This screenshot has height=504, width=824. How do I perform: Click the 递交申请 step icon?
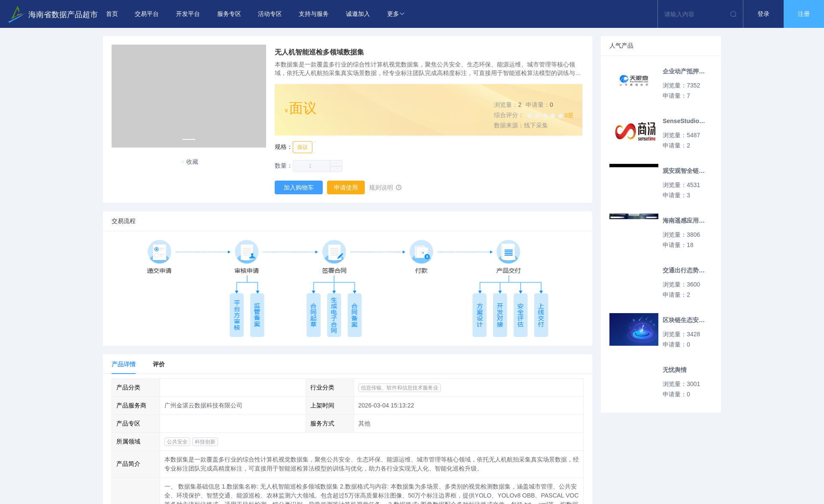click(x=159, y=252)
